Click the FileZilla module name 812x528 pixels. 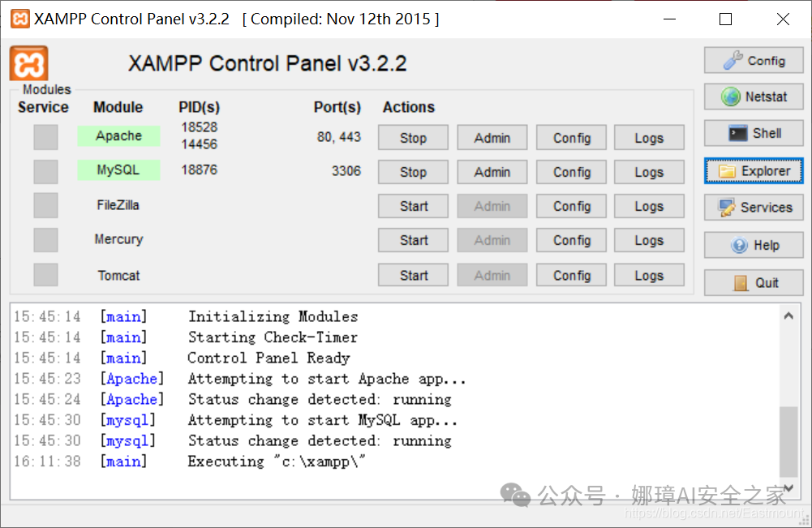[118, 205]
